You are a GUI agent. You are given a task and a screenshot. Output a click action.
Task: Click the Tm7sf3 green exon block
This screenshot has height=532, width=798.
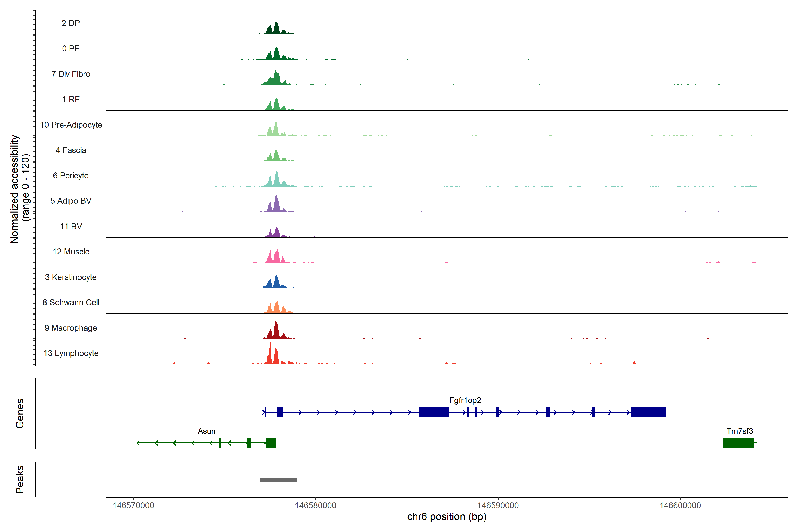[738, 443]
